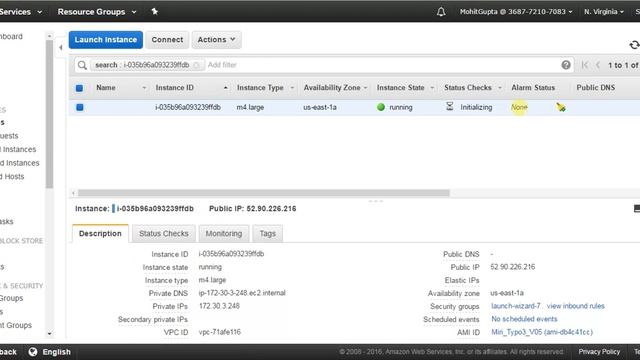Select private DNS ip-172-30-3-248.ec2.internal value
The height and width of the screenshot is (360, 640).
coord(242,293)
